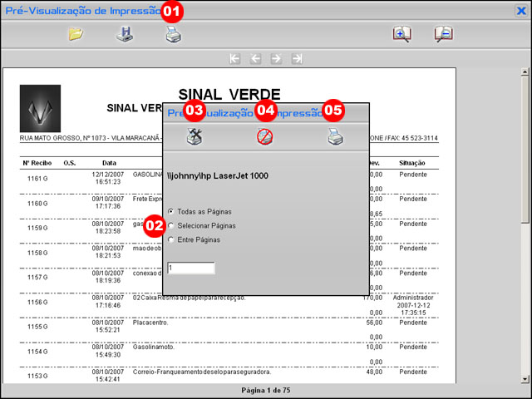Image resolution: width=532 pixels, height=399 pixels.
Task: Select the Todas as Páginas option
Action: [x=171, y=212]
